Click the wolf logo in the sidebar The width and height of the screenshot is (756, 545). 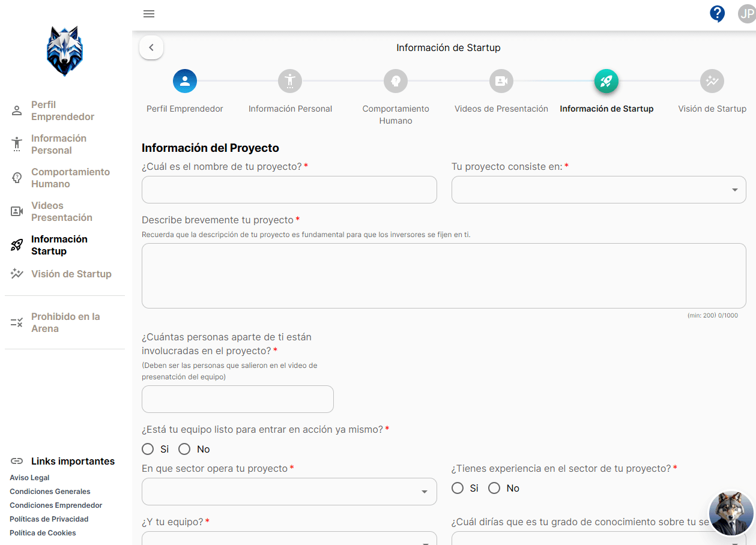pyautogui.click(x=65, y=51)
